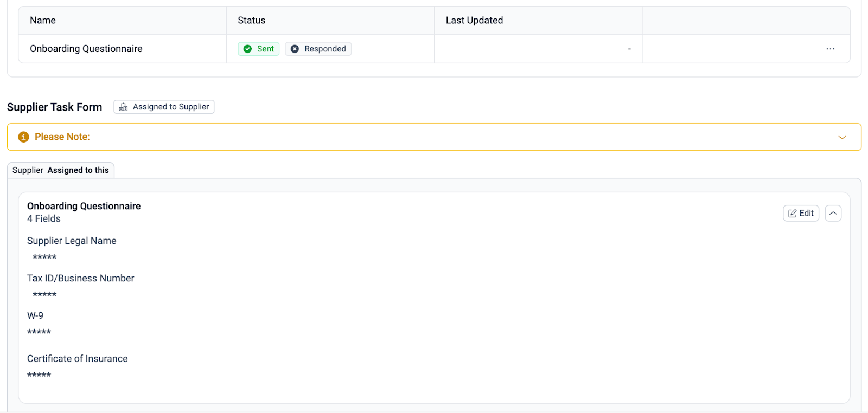The height and width of the screenshot is (413, 868).
Task: Click the 4 Fields count text
Action: (44, 219)
